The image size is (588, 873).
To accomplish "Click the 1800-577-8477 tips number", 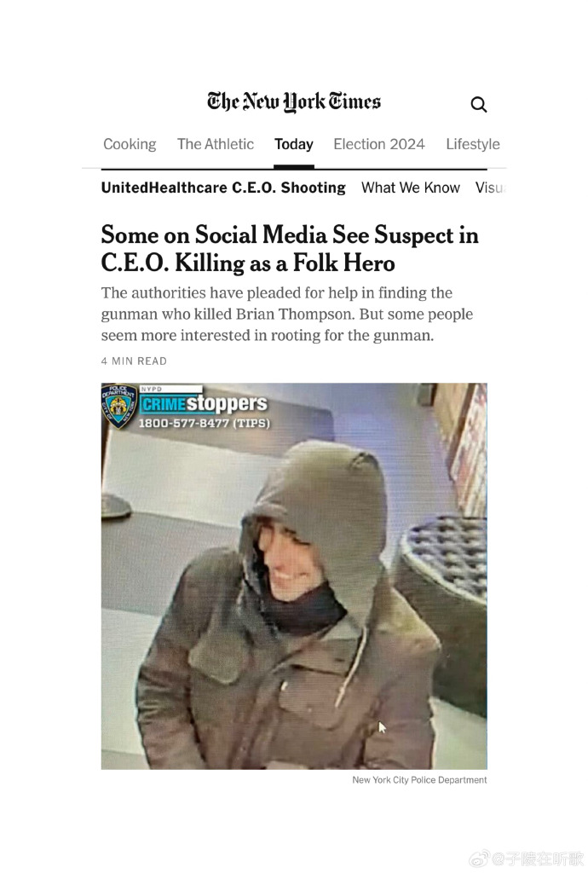I will point(205,423).
